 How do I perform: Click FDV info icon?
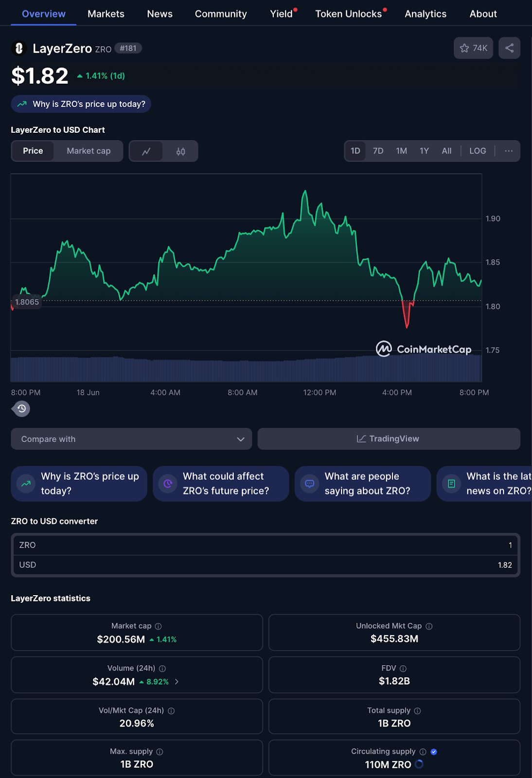point(403,669)
